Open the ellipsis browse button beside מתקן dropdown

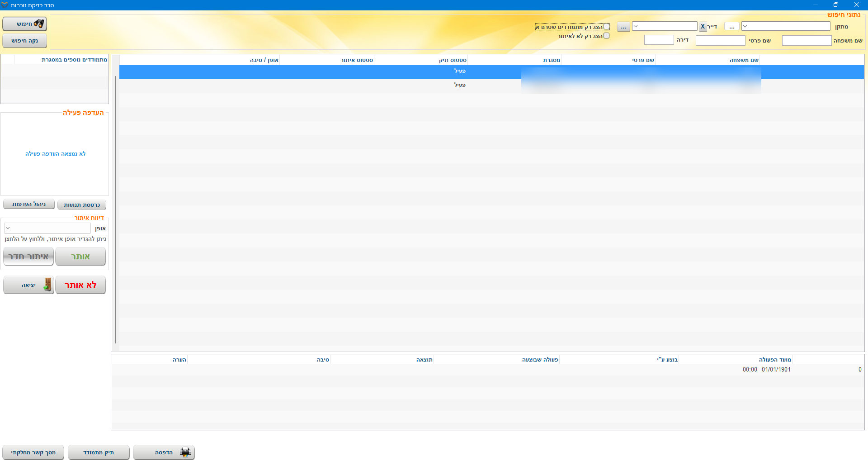pyautogui.click(x=731, y=27)
